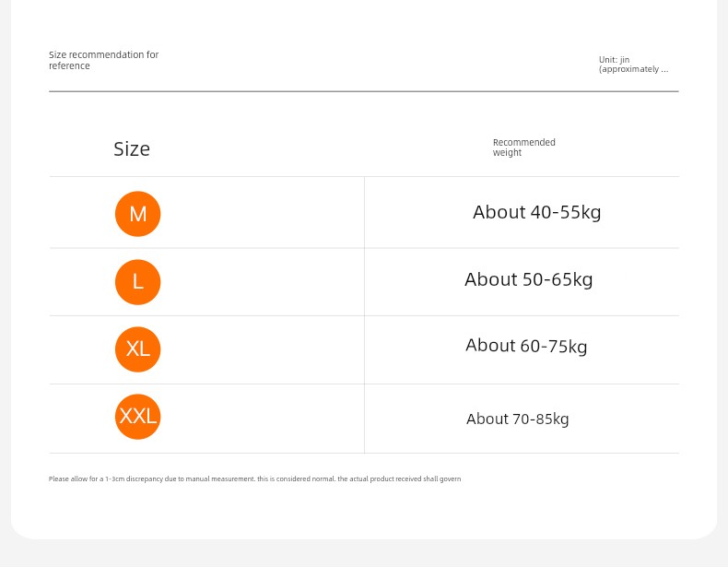Click the 'Recommended weight' column header
728x567 pixels.
click(x=523, y=148)
